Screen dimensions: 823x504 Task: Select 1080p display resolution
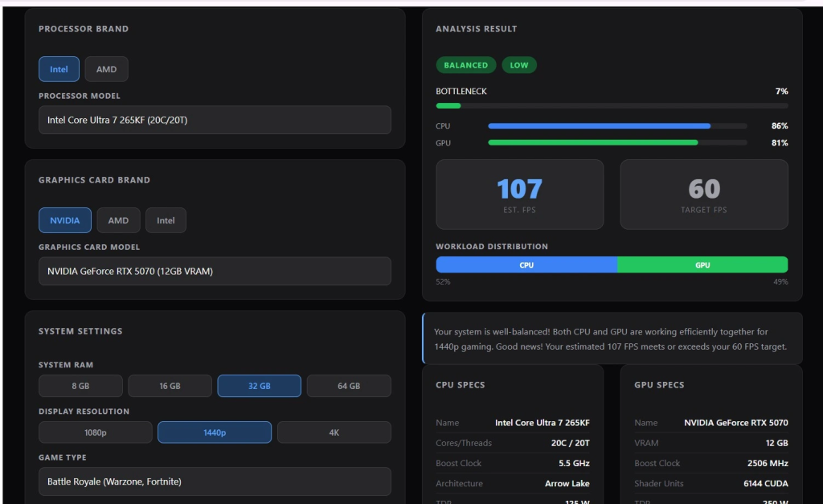point(96,432)
